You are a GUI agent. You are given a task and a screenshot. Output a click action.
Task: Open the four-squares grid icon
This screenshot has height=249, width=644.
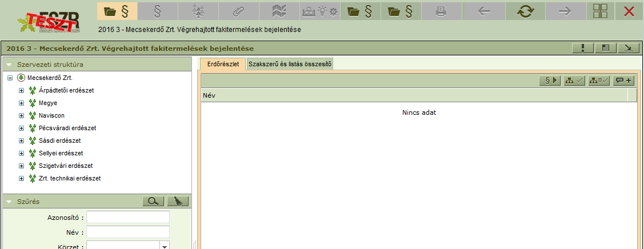(600, 11)
